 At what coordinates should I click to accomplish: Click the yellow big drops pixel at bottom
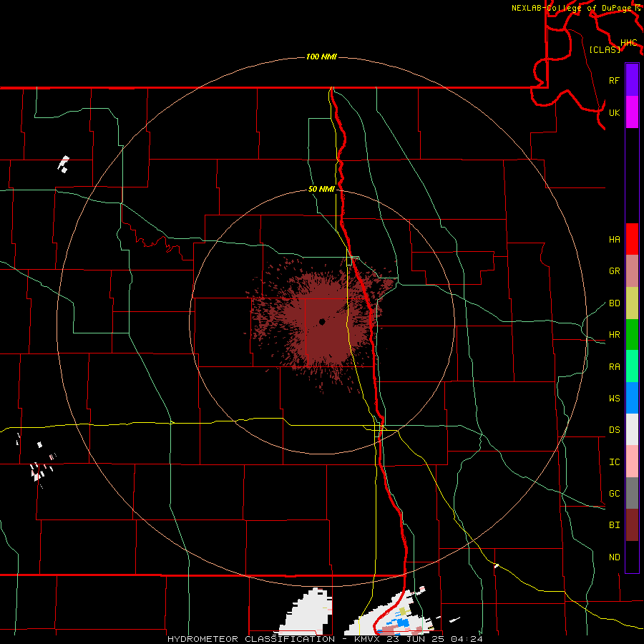coord(403,611)
